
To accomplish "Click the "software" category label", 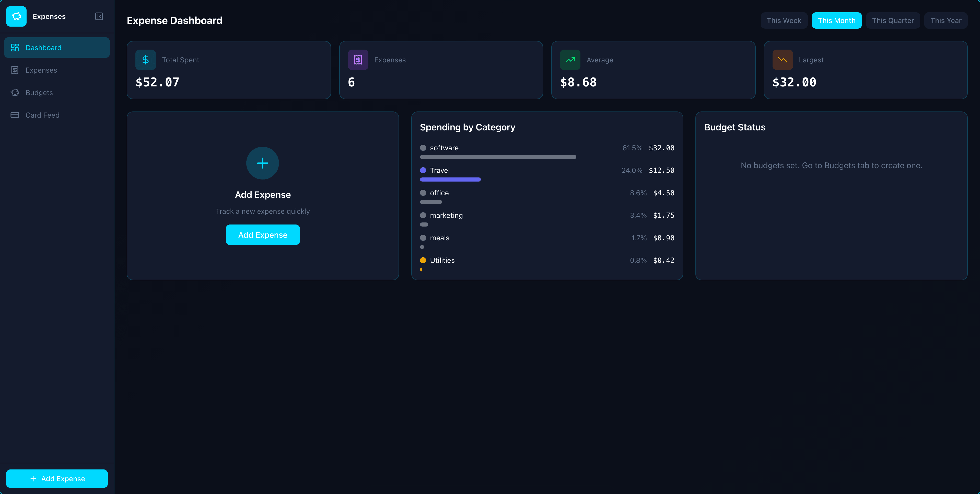I will click(444, 148).
